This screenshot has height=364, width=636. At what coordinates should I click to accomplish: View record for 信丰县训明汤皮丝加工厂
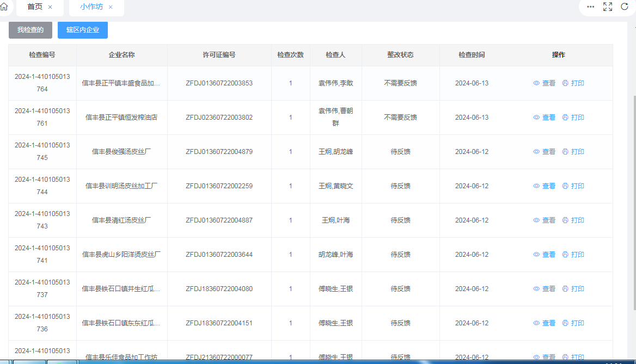pyautogui.click(x=544, y=186)
